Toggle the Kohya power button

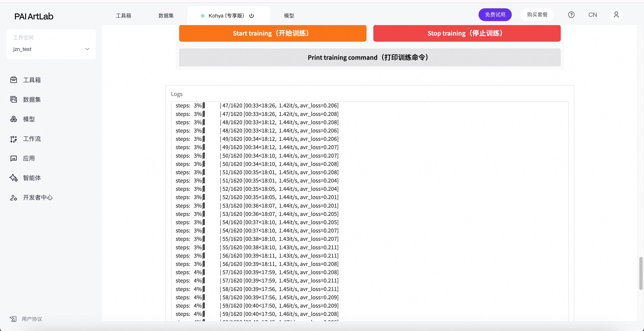coord(252,16)
